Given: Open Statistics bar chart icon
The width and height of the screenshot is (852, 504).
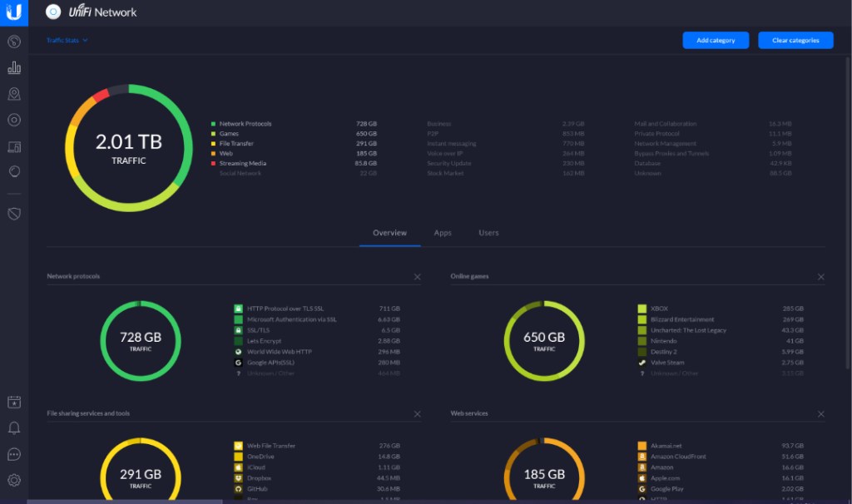Looking at the screenshot, I should point(13,68).
